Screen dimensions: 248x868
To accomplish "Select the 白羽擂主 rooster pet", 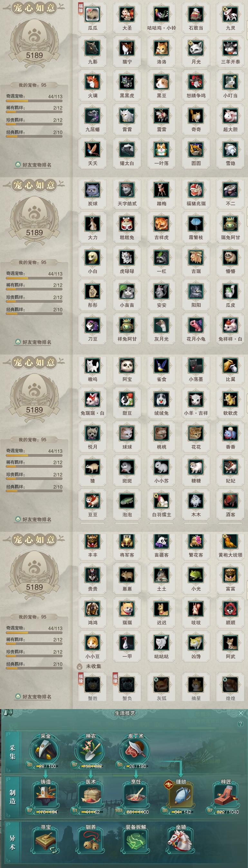I will [x=161, y=502].
